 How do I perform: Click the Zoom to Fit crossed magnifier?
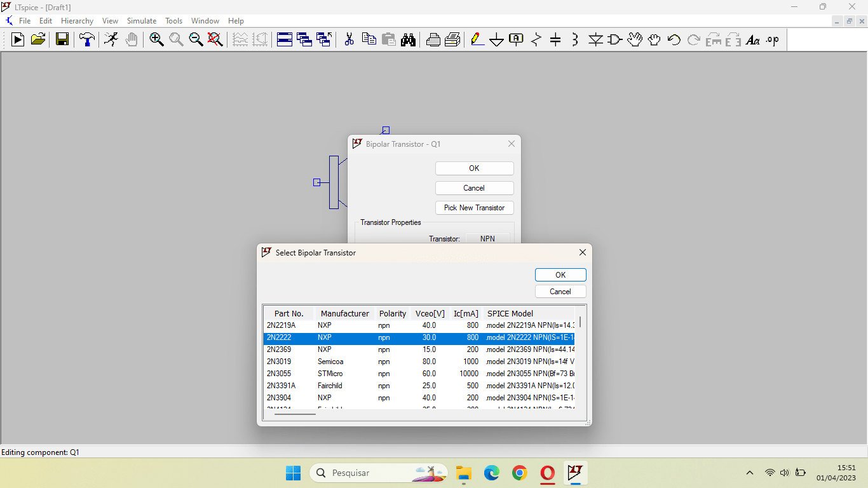pos(215,40)
